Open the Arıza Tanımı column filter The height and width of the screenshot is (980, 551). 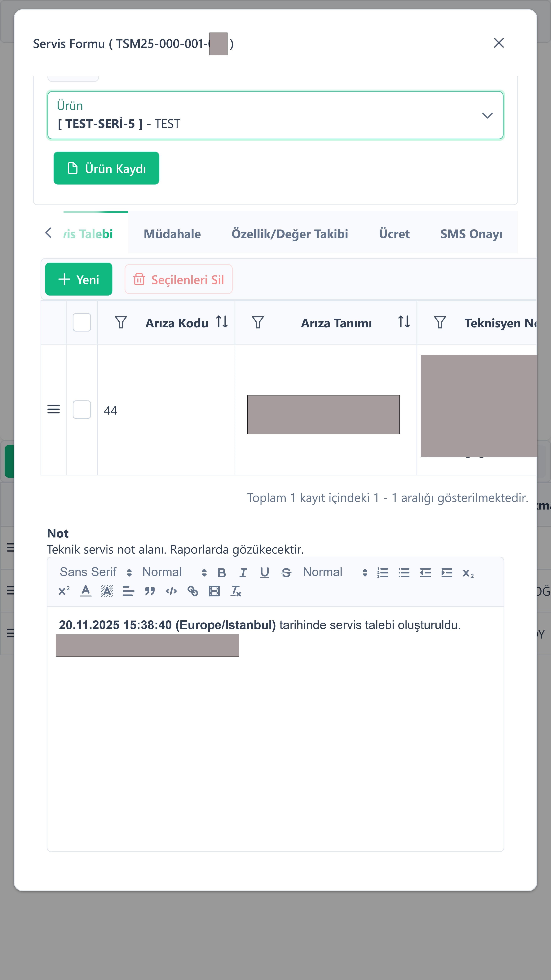[258, 323]
